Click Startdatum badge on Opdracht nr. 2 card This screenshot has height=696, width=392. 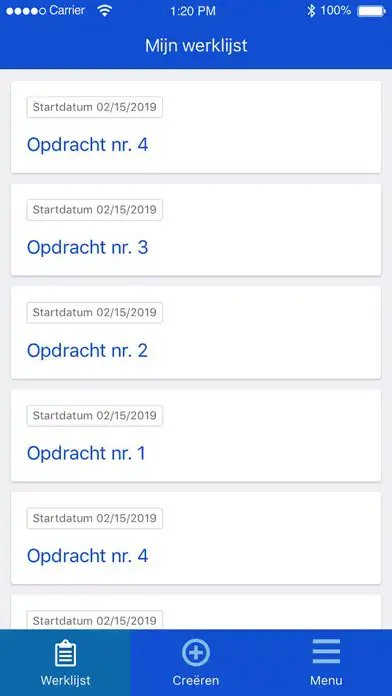(95, 312)
